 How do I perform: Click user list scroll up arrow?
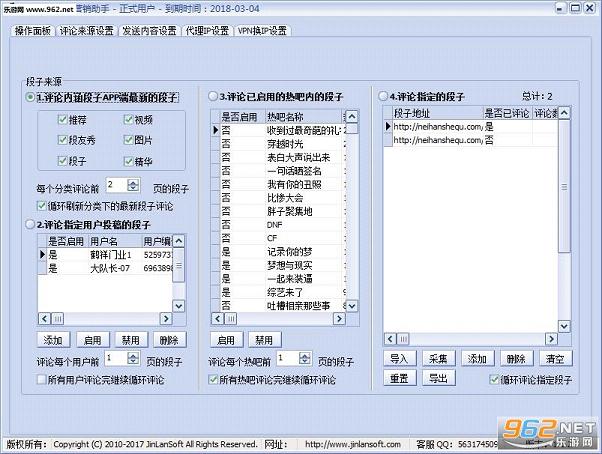179,241
